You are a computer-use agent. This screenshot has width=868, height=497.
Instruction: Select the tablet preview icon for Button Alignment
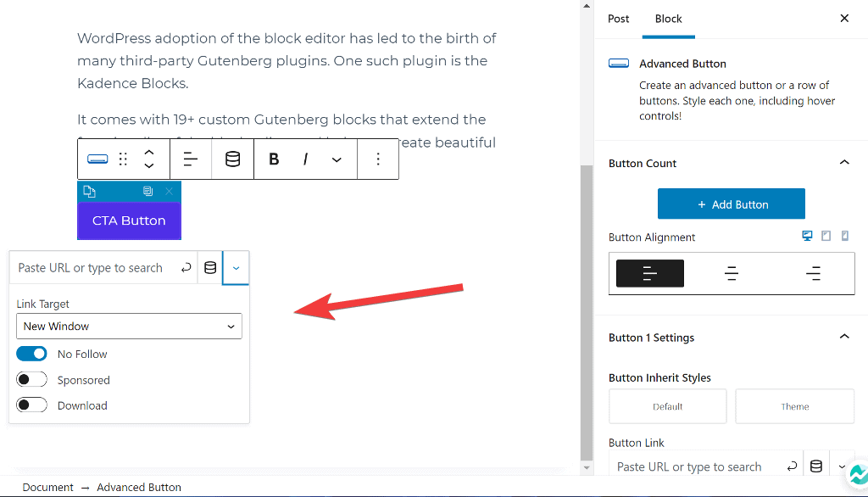(x=826, y=237)
